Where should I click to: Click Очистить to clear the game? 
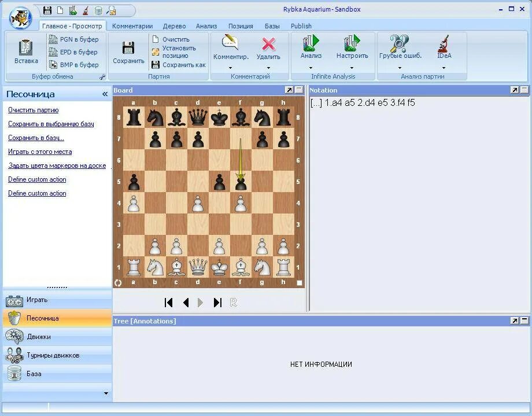pyautogui.click(x=171, y=39)
